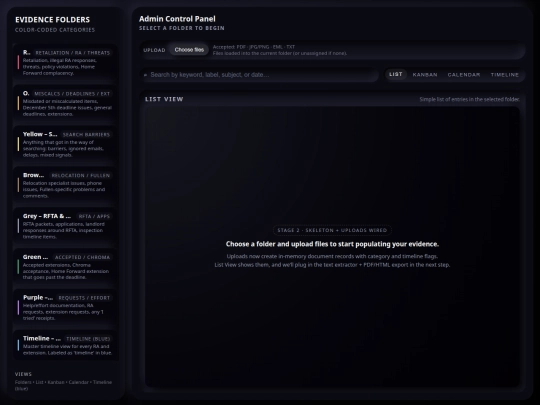Click the 'Evidence Folders' sidebar heading
540x405 pixels.
tap(52, 20)
